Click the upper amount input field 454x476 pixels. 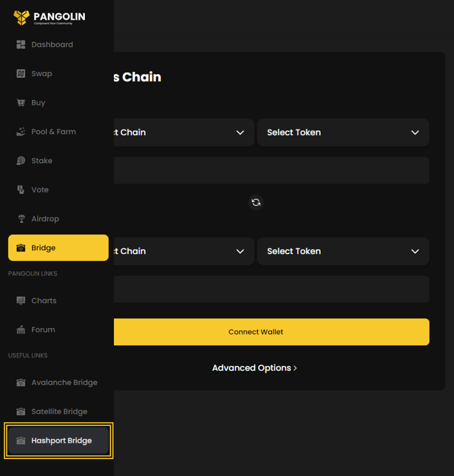[271, 170]
